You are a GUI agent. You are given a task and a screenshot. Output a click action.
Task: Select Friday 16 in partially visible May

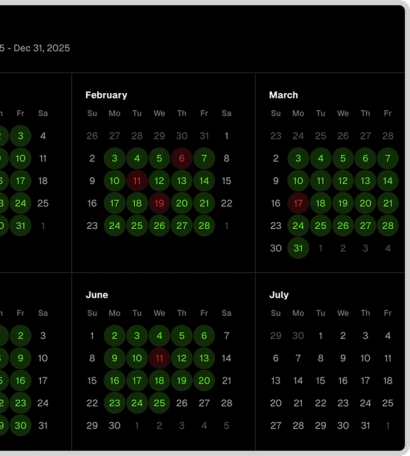pyautogui.click(x=20, y=381)
